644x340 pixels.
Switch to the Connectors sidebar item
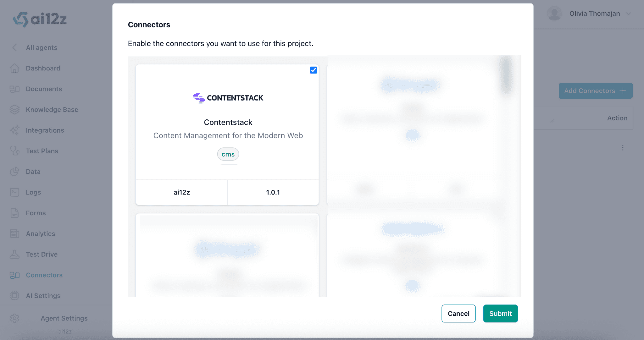(44, 275)
